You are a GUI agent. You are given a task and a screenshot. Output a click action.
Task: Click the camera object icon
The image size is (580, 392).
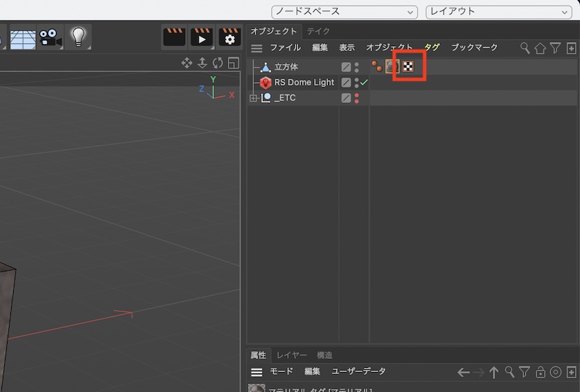[x=50, y=37]
